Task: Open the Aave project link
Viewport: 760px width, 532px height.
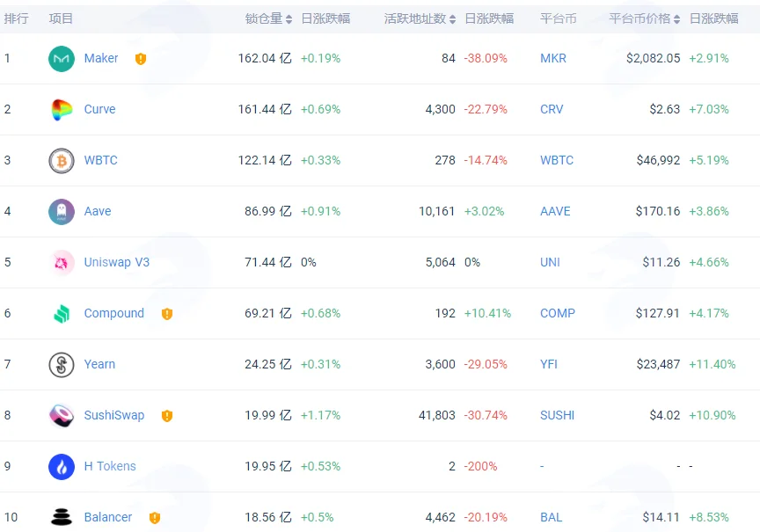Action: (98, 211)
